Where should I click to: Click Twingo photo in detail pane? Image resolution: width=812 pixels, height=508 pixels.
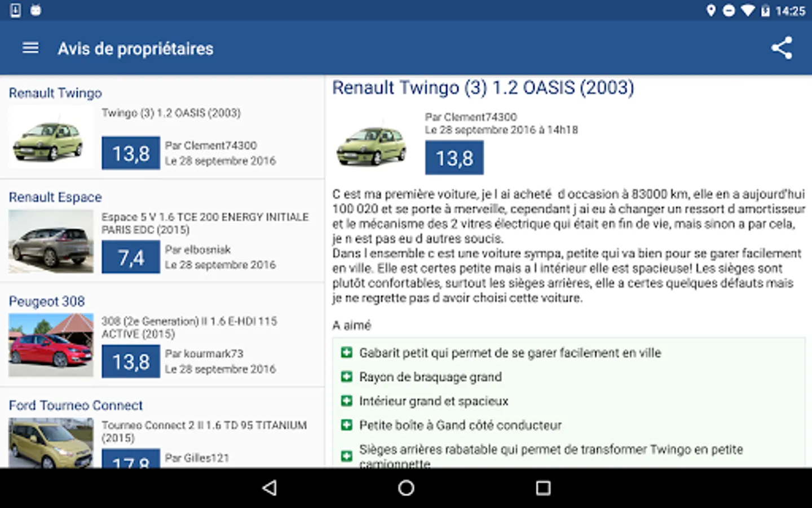click(372, 142)
